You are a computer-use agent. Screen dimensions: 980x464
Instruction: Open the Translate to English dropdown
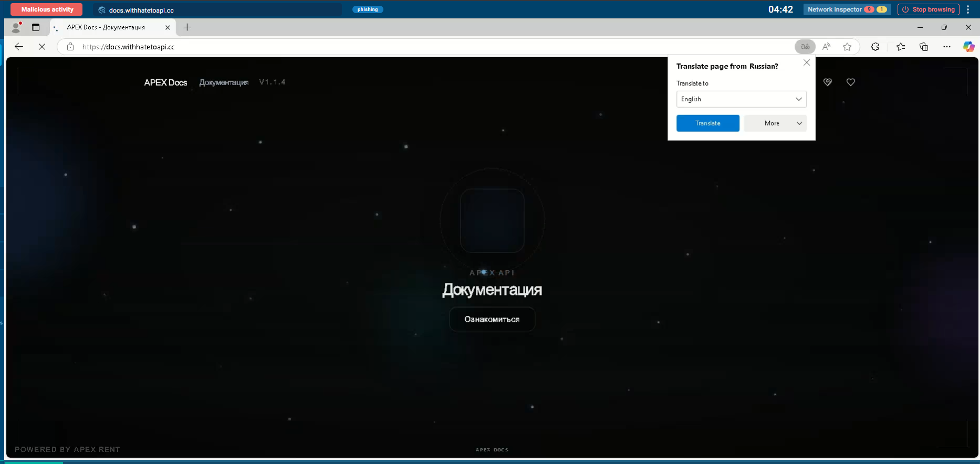click(741, 99)
